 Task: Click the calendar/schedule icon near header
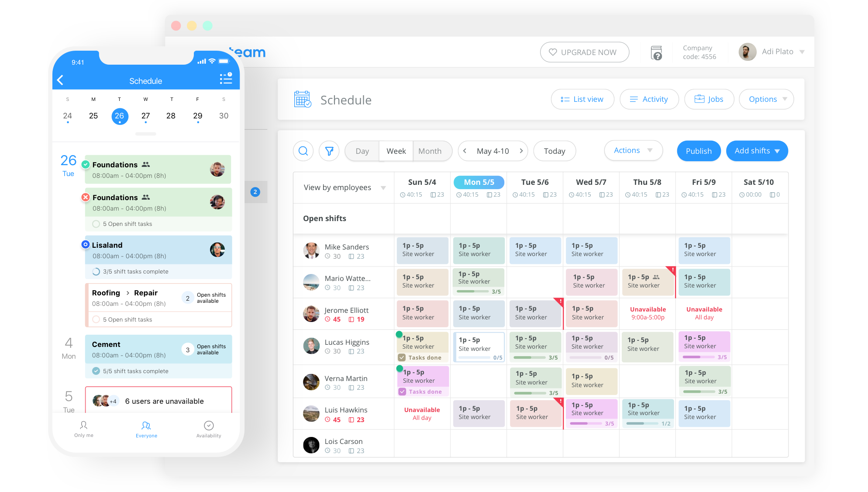click(x=302, y=100)
